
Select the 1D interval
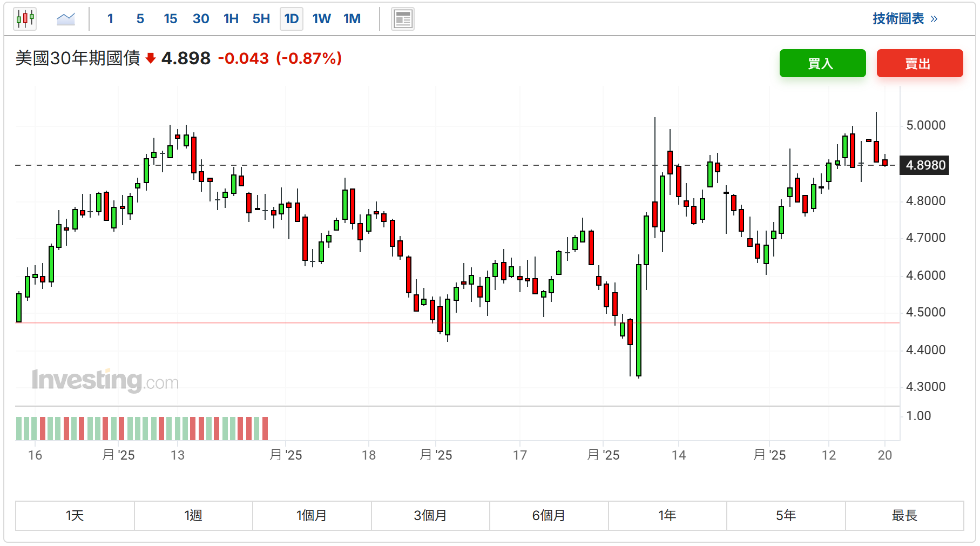[x=292, y=19]
